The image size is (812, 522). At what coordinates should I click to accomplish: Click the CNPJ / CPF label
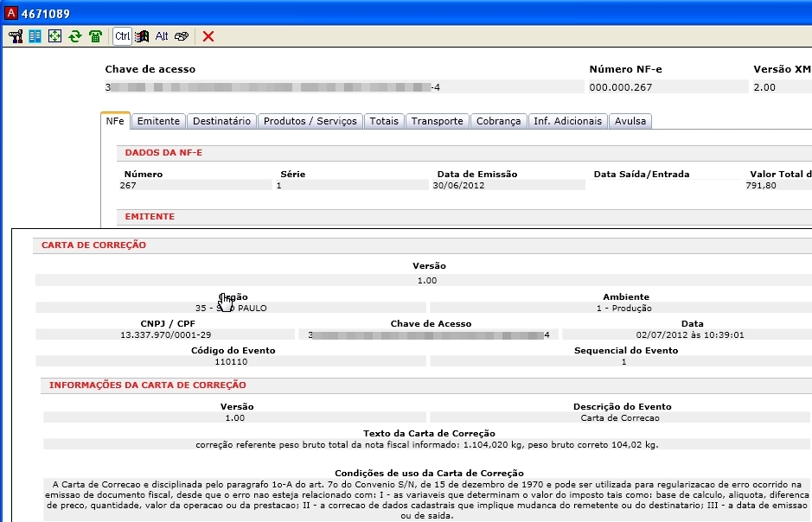[168, 323]
